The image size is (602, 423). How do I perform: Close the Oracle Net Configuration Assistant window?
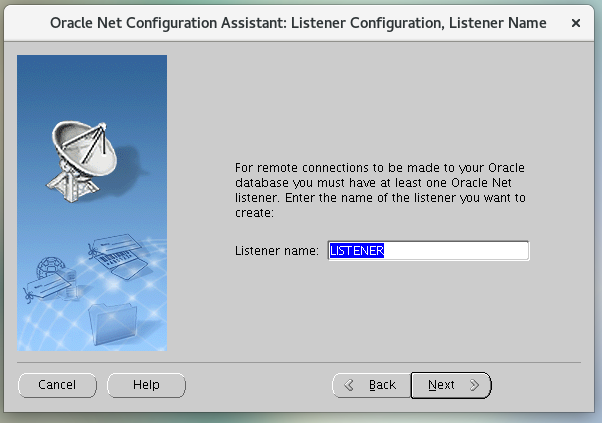(x=576, y=23)
